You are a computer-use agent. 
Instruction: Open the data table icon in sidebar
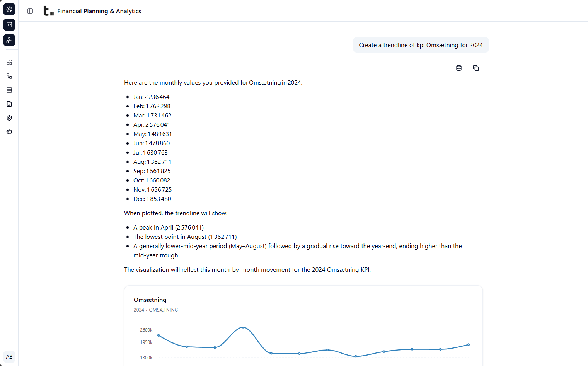coord(9,90)
